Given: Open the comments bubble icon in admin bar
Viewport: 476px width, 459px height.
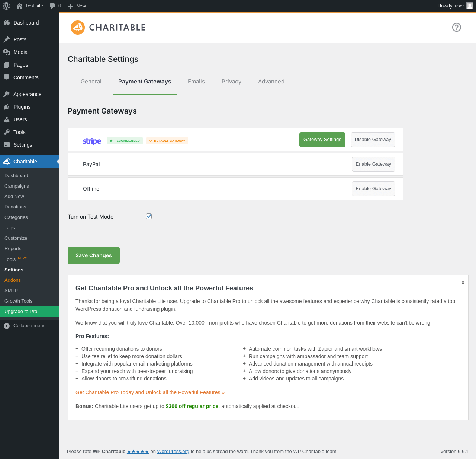Looking at the screenshot, I should pyautogui.click(x=52, y=6).
